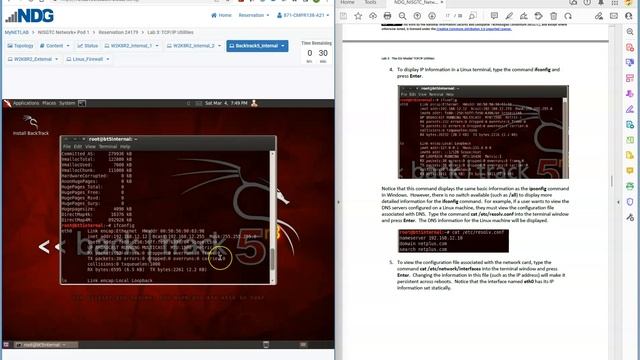Viewport: 640px width, 360px height.
Task: Open terminal File menu
Action: pos(67,147)
